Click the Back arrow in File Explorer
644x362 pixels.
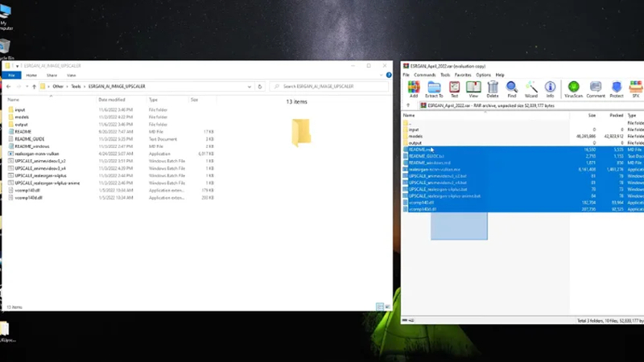(8, 87)
